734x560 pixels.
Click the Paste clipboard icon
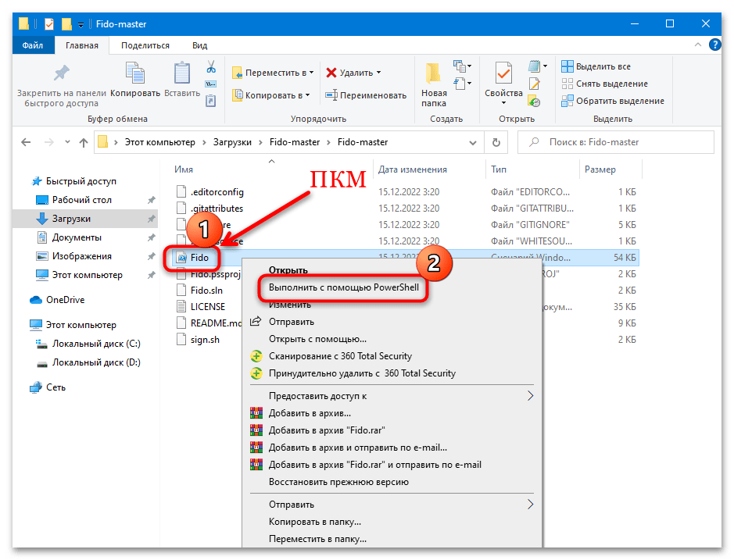pos(182,75)
